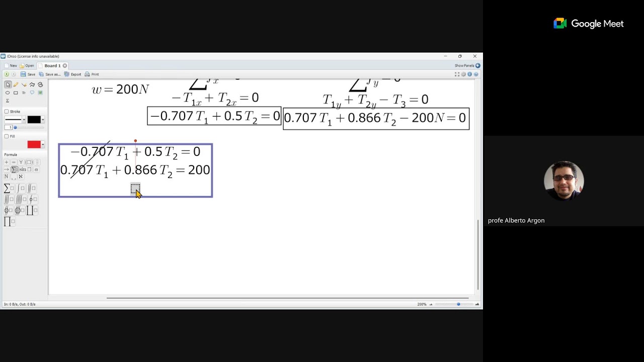Click Show Panels arrow button
Image resolution: width=644 pixels, height=362 pixels.
[x=478, y=65]
